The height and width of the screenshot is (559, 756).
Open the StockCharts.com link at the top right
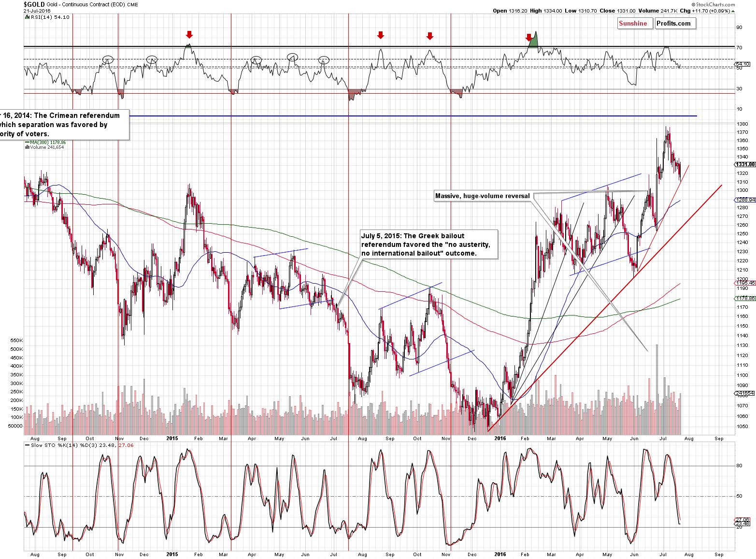(x=713, y=4)
